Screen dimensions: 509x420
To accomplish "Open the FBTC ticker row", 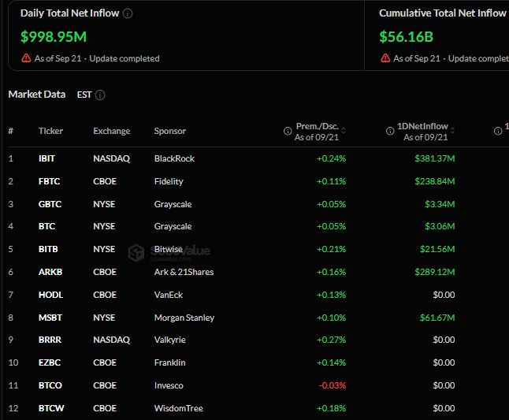I will pyautogui.click(x=50, y=181).
